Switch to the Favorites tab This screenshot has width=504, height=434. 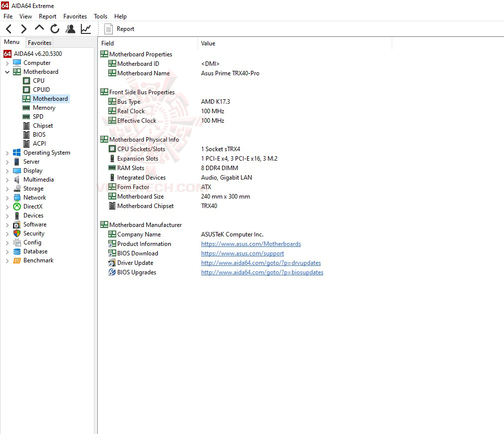point(39,43)
